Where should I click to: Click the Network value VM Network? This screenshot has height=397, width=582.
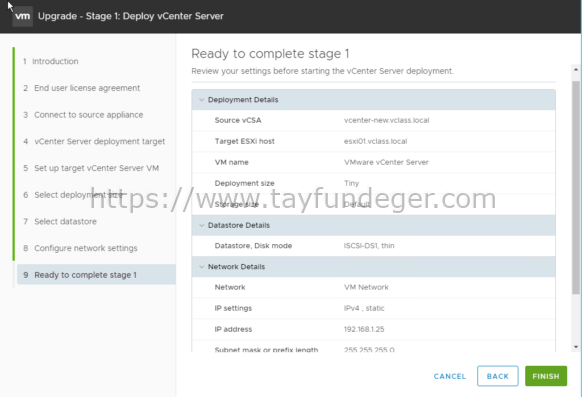click(366, 287)
